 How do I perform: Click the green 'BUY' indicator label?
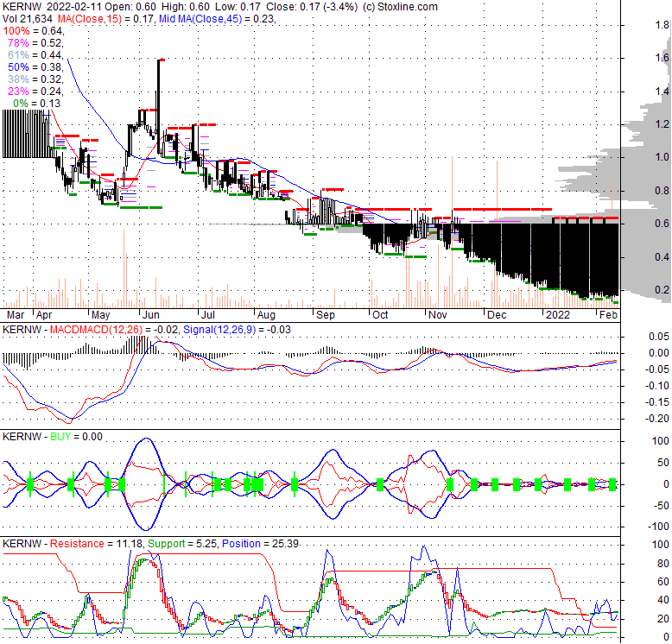coord(60,437)
